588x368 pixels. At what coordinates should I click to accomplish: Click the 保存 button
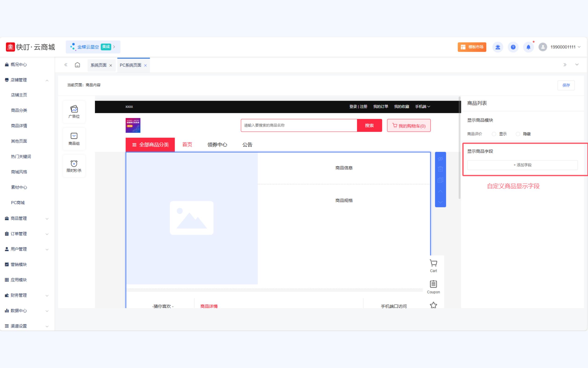click(x=566, y=85)
